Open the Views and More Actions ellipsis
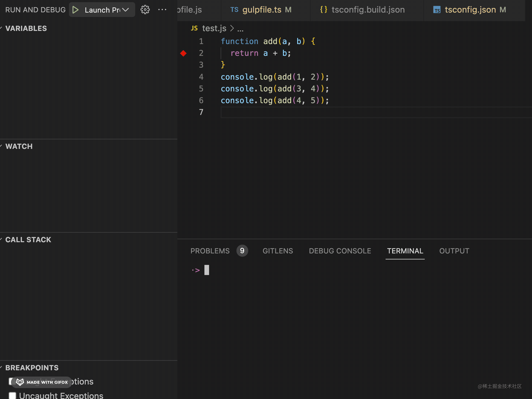The width and height of the screenshot is (532, 399). coord(162,10)
